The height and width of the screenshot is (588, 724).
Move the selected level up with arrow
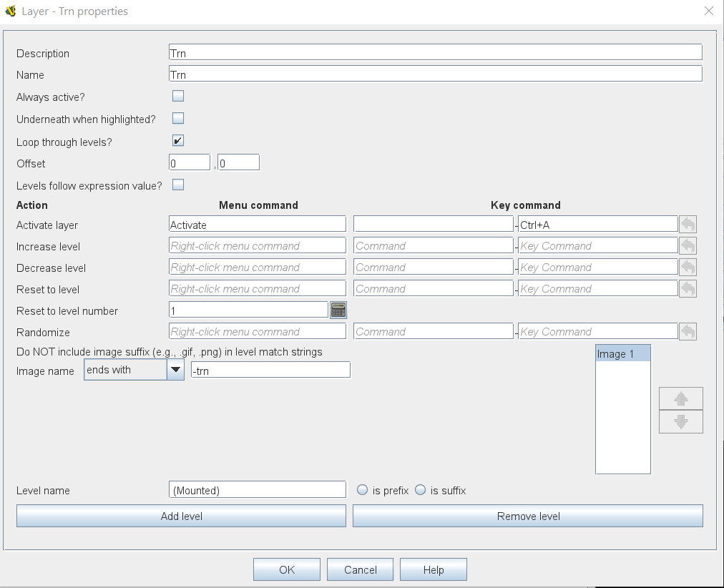(x=680, y=398)
